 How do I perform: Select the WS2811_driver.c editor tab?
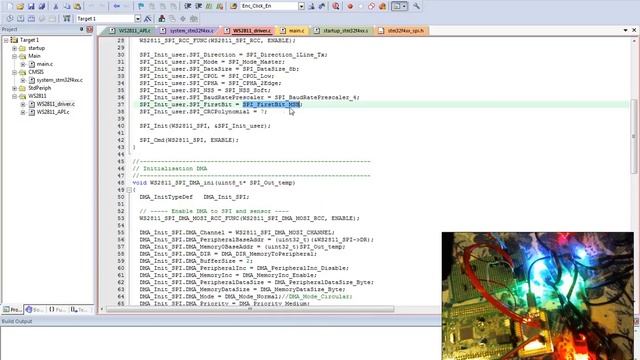pyautogui.click(x=248, y=31)
